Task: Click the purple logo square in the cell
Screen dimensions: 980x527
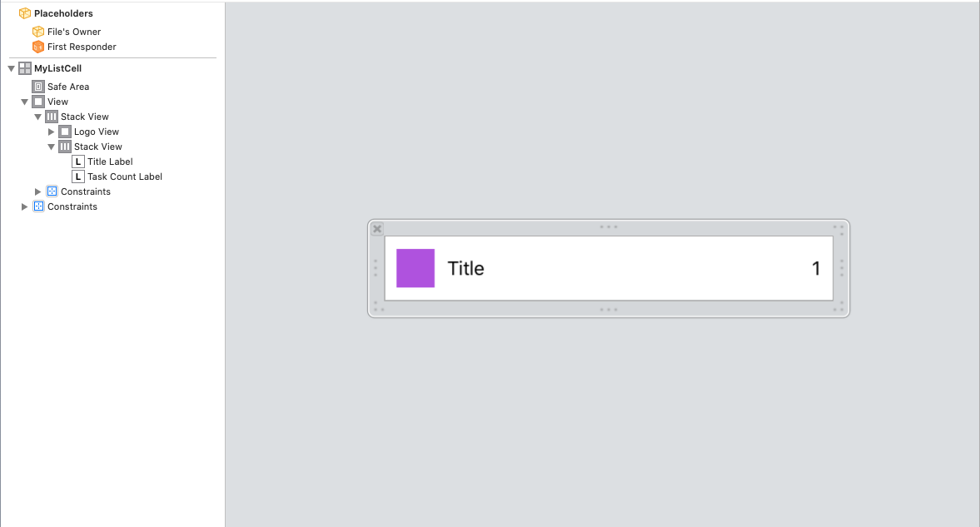Action: click(x=415, y=268)
